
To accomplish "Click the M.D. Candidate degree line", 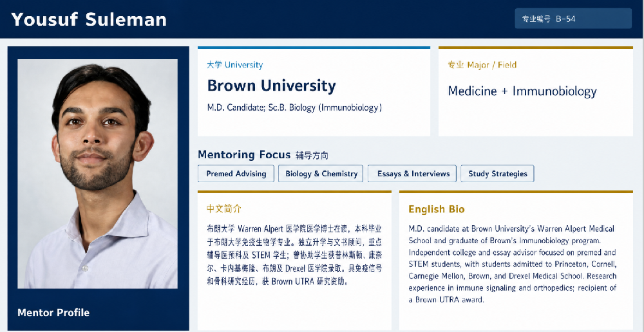I will pos(294,108).
